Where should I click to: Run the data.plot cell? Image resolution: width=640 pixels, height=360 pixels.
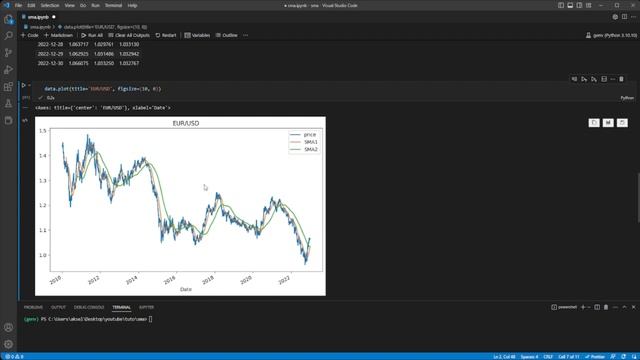[24, 85]
